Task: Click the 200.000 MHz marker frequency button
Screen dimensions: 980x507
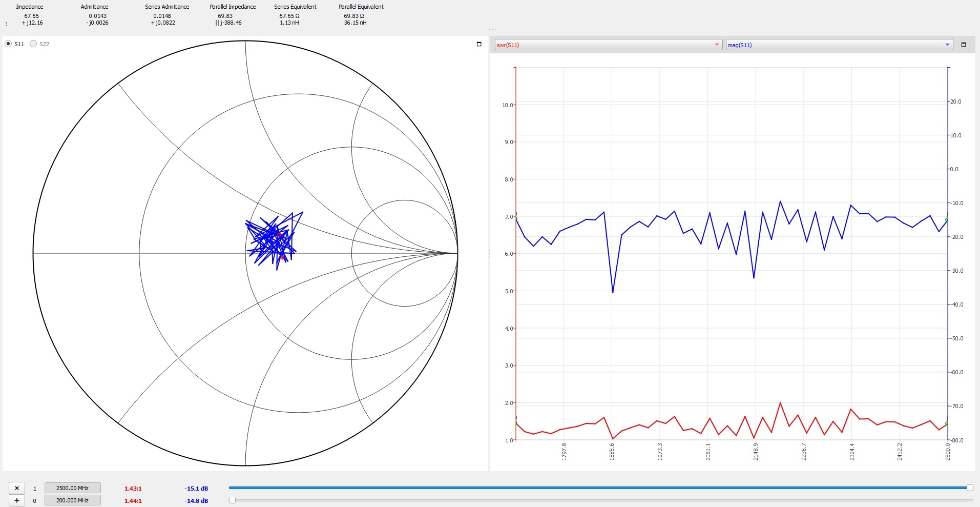Action: point(72,500)
